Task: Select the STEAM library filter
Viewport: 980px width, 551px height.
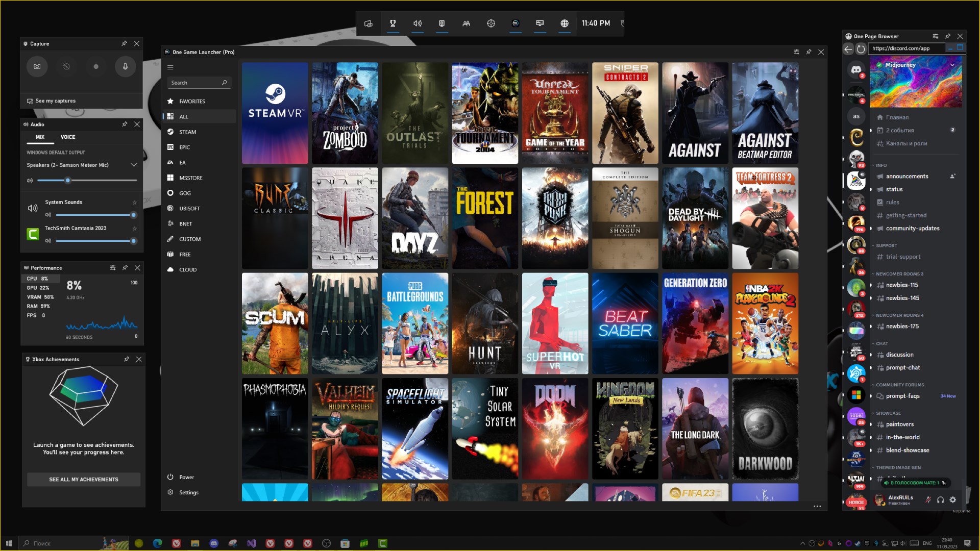Action: (187, 132)
